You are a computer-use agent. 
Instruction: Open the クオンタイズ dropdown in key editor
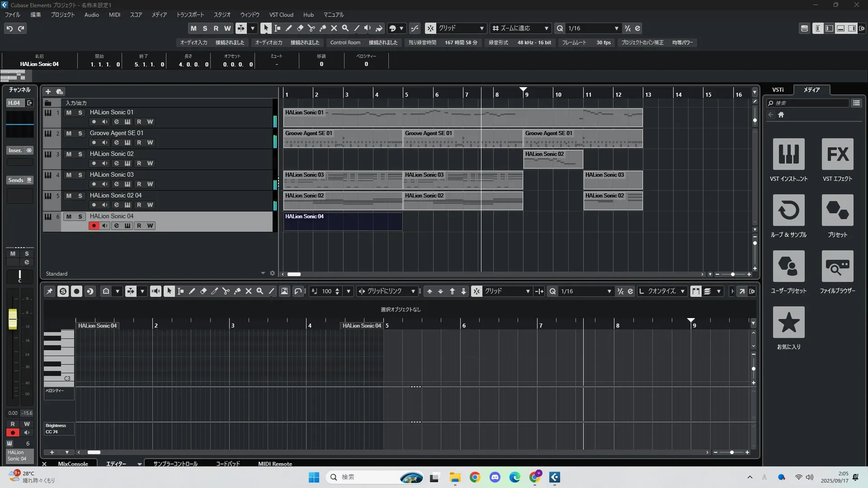(682, 291)
